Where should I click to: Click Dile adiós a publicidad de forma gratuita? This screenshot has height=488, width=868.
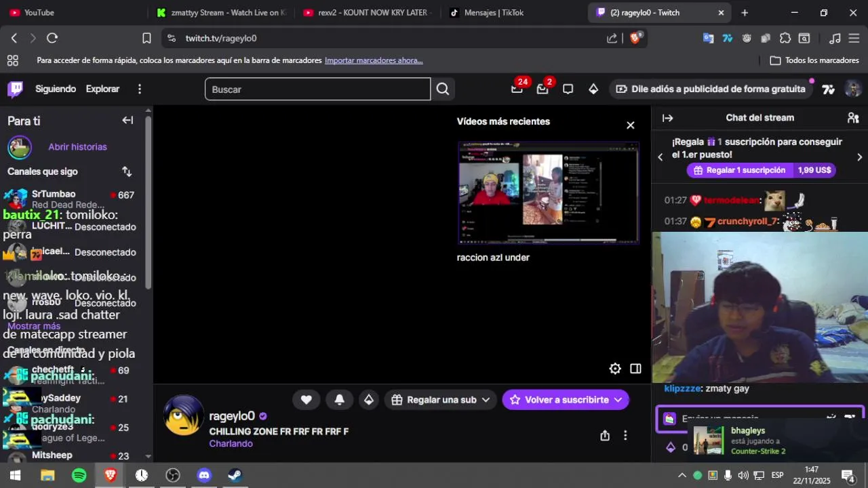[x=711, y=89]
